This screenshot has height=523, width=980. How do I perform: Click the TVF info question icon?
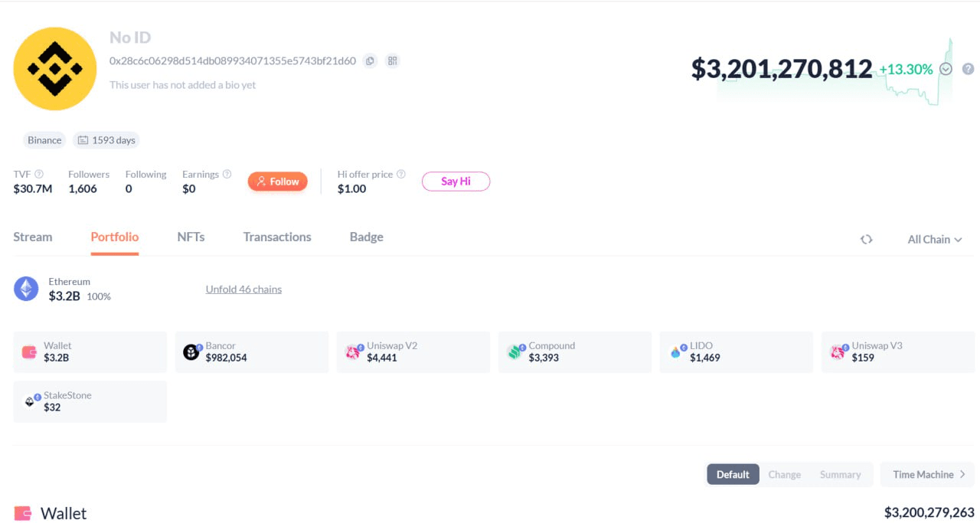point(39,175)
